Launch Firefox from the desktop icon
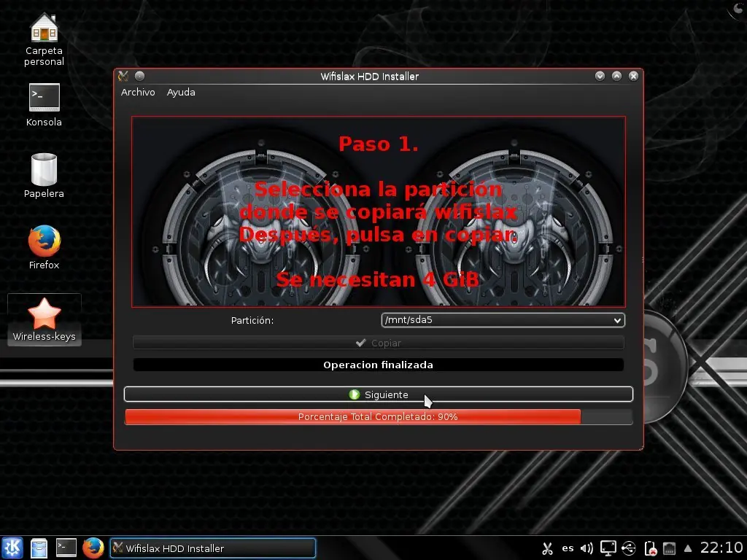 point(44,247)
